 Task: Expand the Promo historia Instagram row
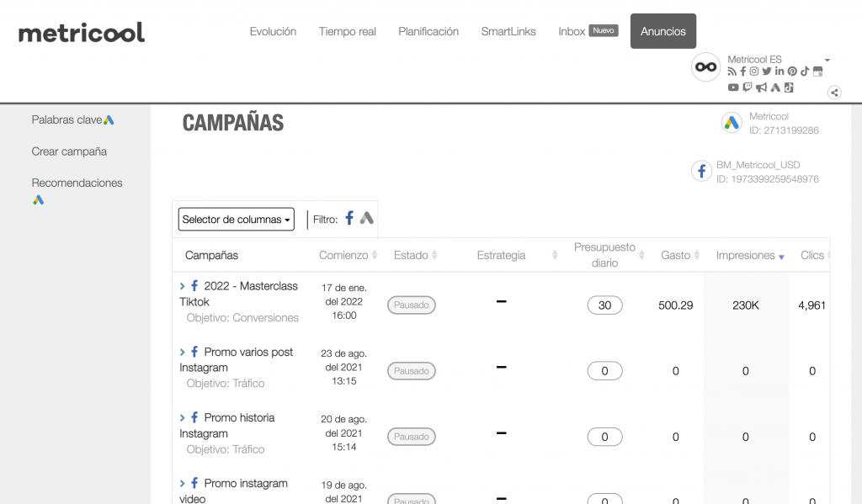183,417
